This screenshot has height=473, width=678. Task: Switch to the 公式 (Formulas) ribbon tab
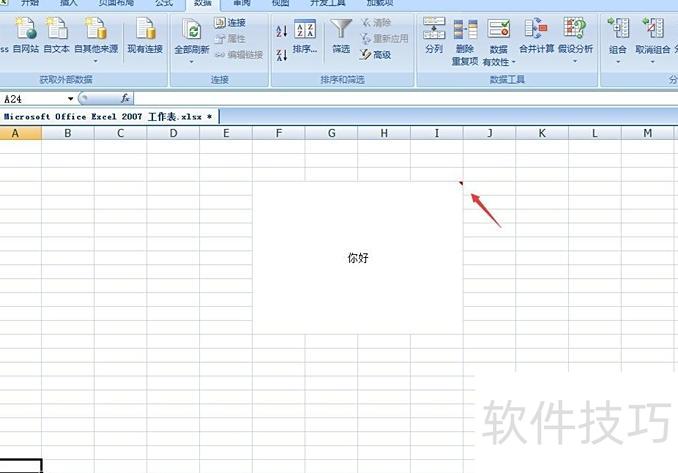164,3
